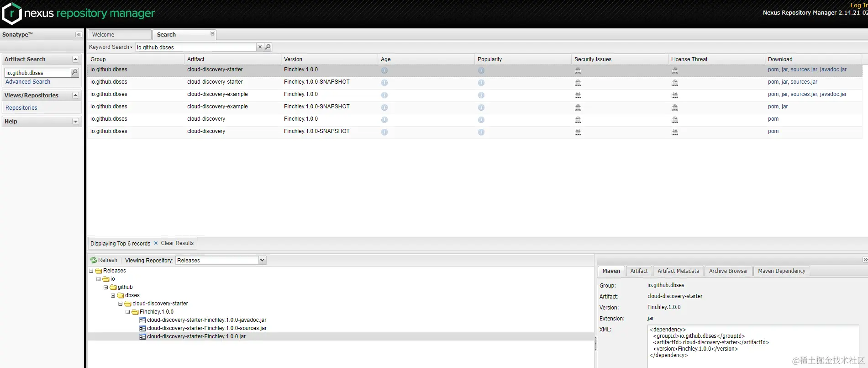
Task: Open Popularity info for cloud-discovery-starter Finchley.1.0.0-SNAPSHOT
Action: coord(481,83)
